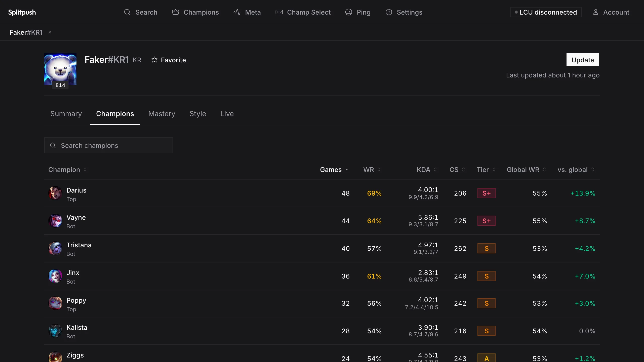This screenshot has height=362, width=644.
Task: Click the Ping gauge icon
Action: [349, 12]
